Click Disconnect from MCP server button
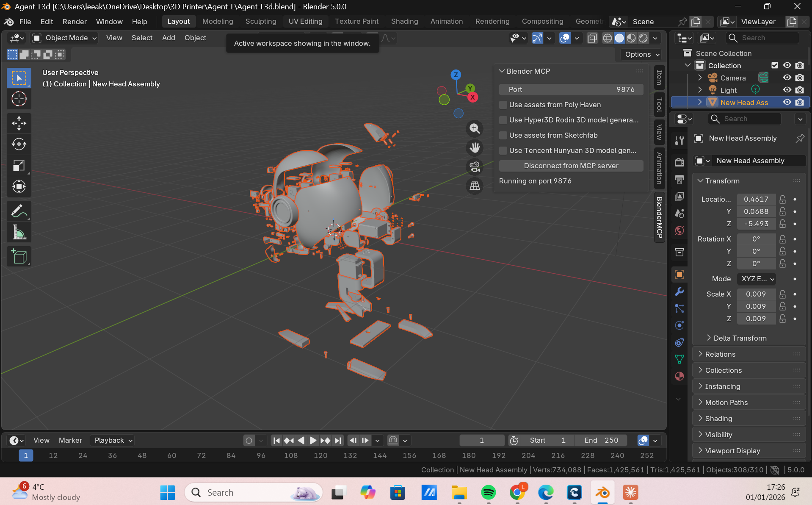The image size is (812, 505). coord(571,166)
